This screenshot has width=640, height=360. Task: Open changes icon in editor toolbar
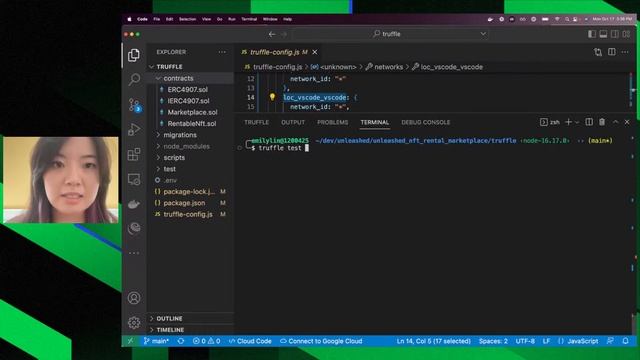[598, 52]
